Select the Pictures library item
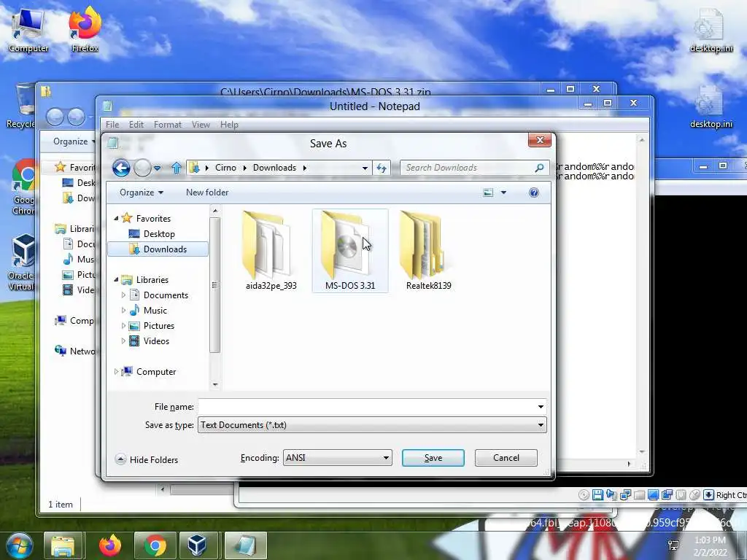The image size is (747, 560). click(158, 326)
